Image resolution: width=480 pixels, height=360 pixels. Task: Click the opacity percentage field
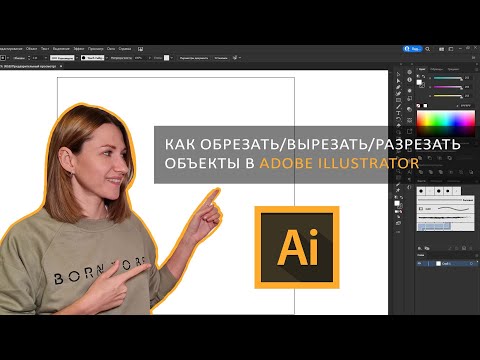coord(139,58)
